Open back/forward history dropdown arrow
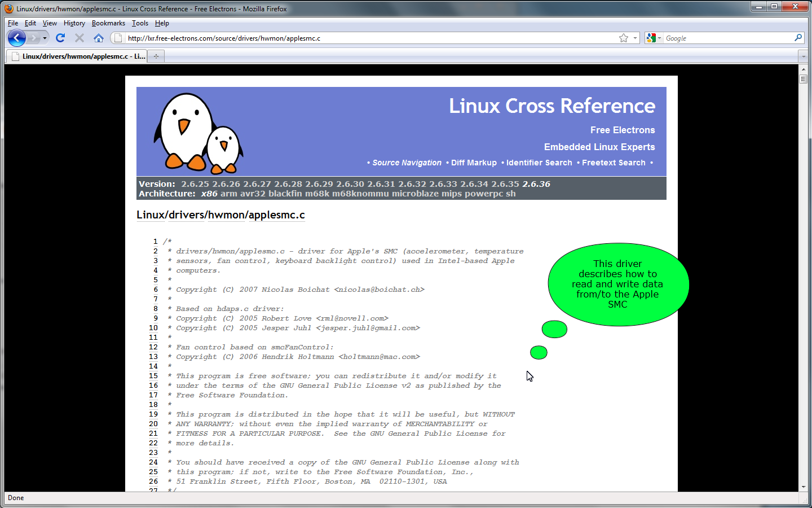Image resolution: width=812 pixels, height=508 pixels. [45, 38]
